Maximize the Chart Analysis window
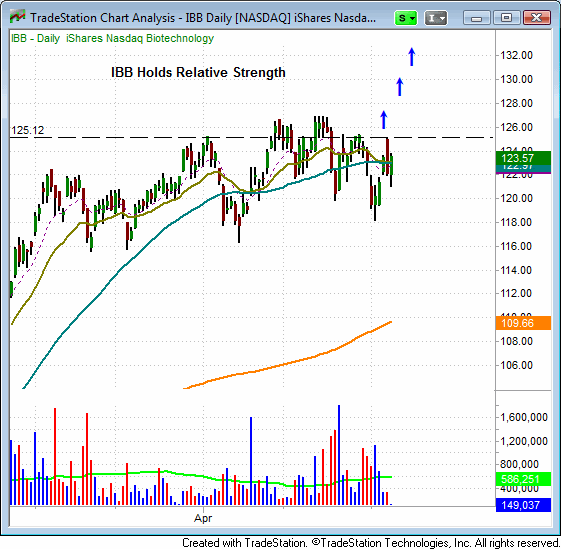This screenshot has height=549, width=561. click(507, 18)
